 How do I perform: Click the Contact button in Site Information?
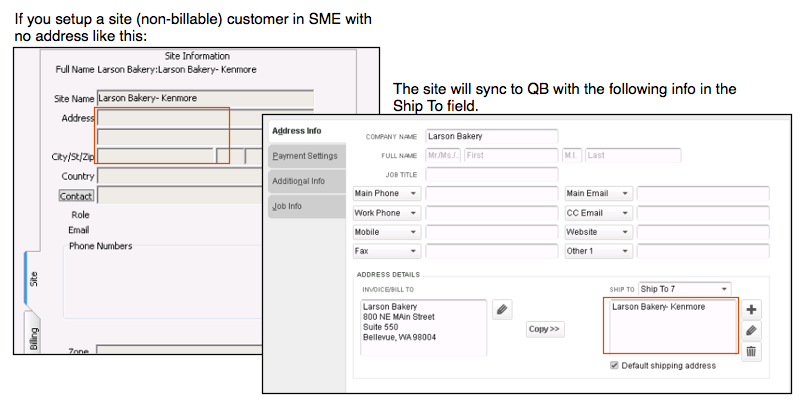[x=76, y=196]
